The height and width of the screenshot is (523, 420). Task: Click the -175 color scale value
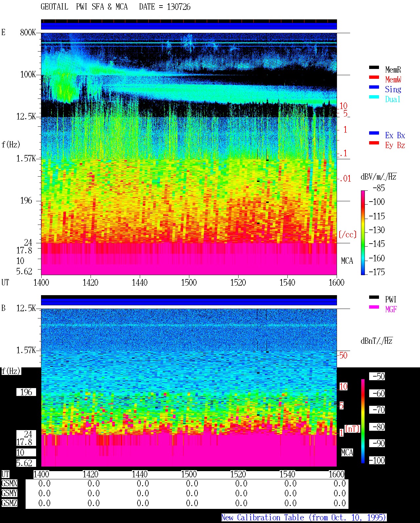coord(377,272)
